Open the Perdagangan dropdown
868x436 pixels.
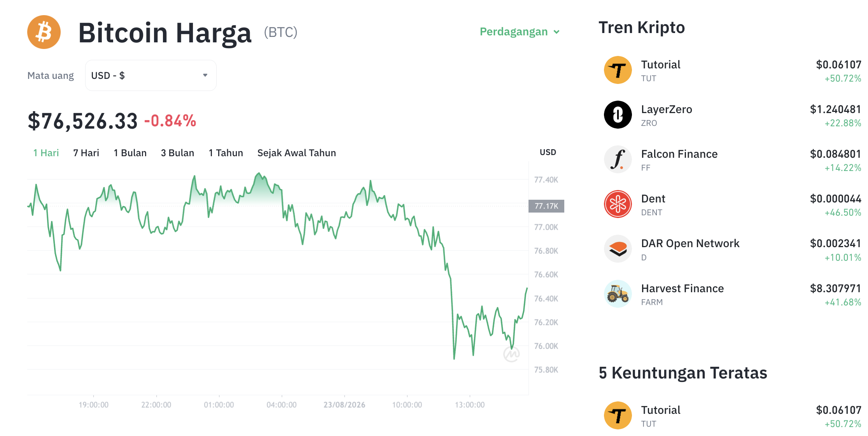[x=520, y=31]
